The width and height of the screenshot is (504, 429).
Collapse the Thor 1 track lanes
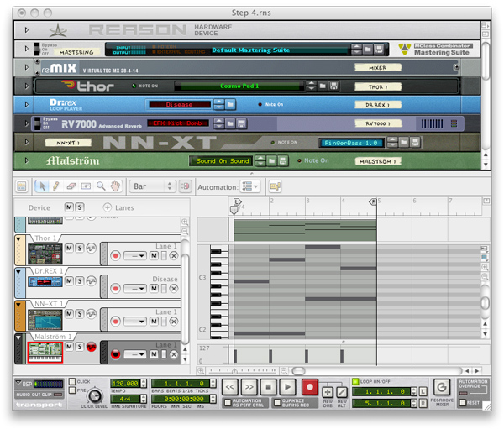click(18, 239)
